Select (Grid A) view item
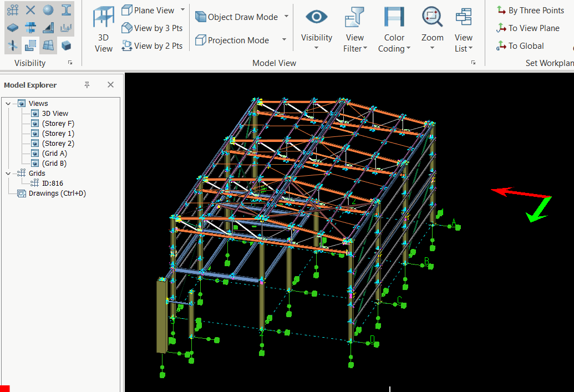 pos(54,154)
